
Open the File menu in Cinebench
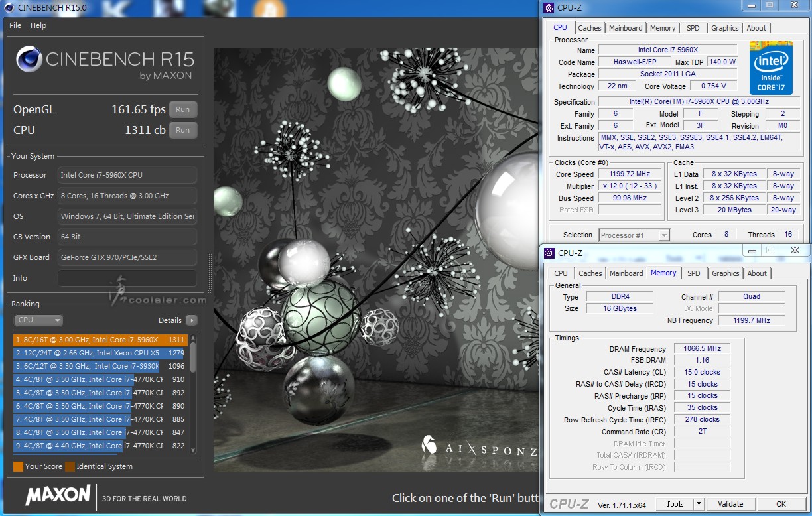tap(15, 25)
